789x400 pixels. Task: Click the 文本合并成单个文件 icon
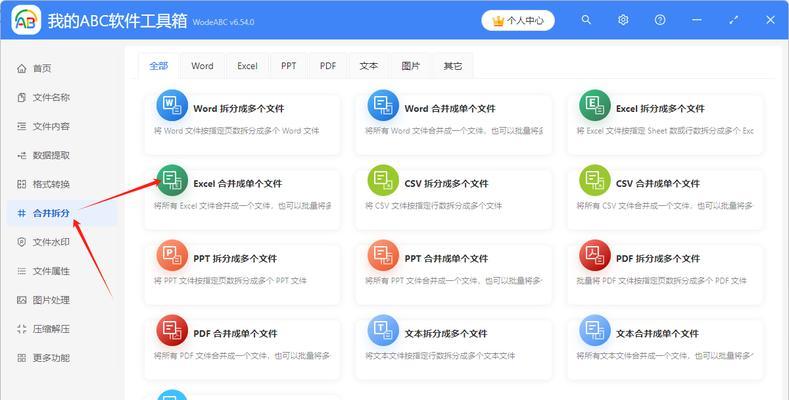pos(595,330)
